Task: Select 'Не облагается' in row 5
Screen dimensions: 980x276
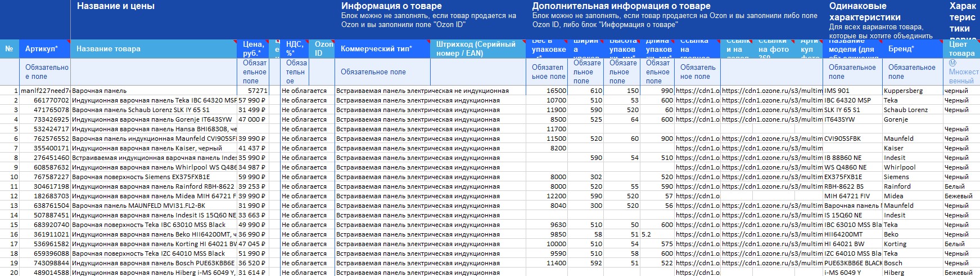Action: (304, 129)
